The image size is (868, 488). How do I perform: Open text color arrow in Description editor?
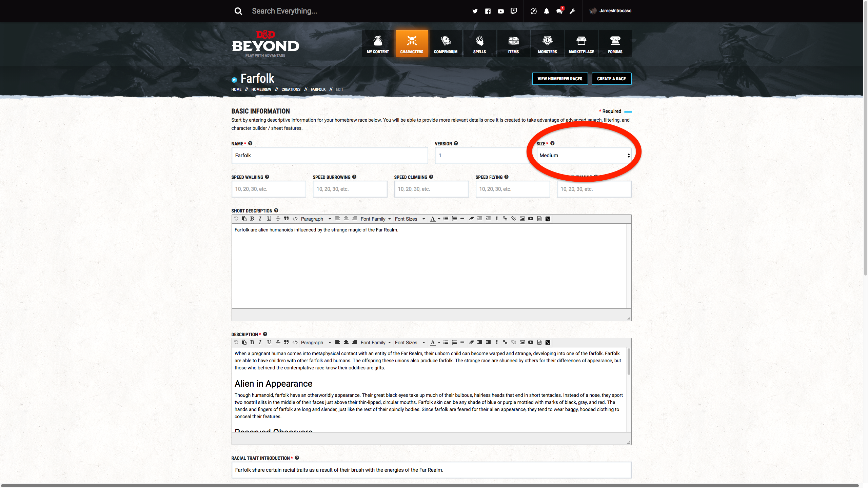pyautogui.click(x=439, y=343)
